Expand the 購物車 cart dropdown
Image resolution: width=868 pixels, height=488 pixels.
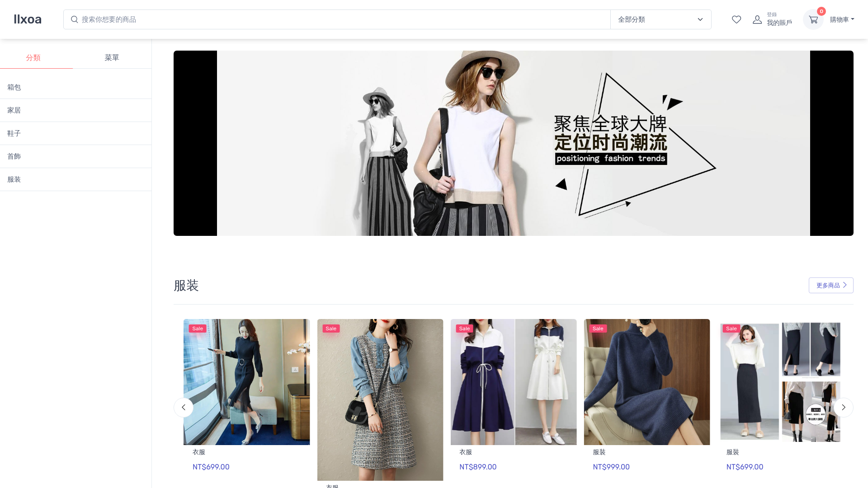point(842,19)
